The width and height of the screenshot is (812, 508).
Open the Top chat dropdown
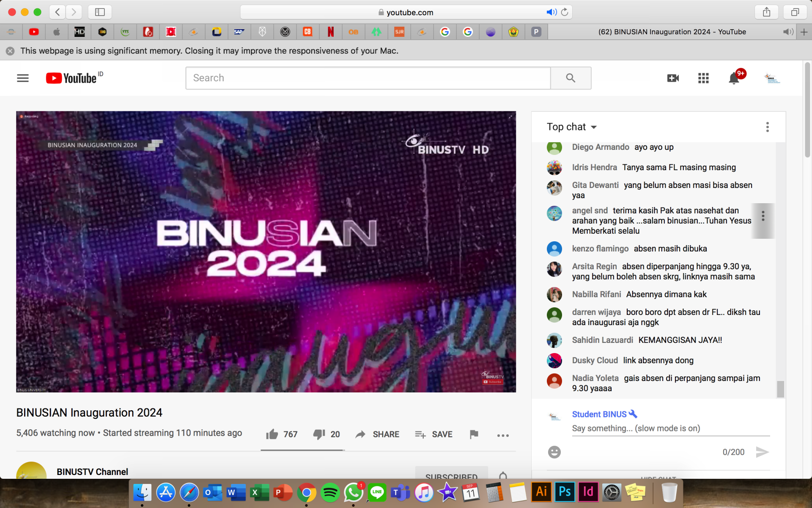click(x=572, y=127)
